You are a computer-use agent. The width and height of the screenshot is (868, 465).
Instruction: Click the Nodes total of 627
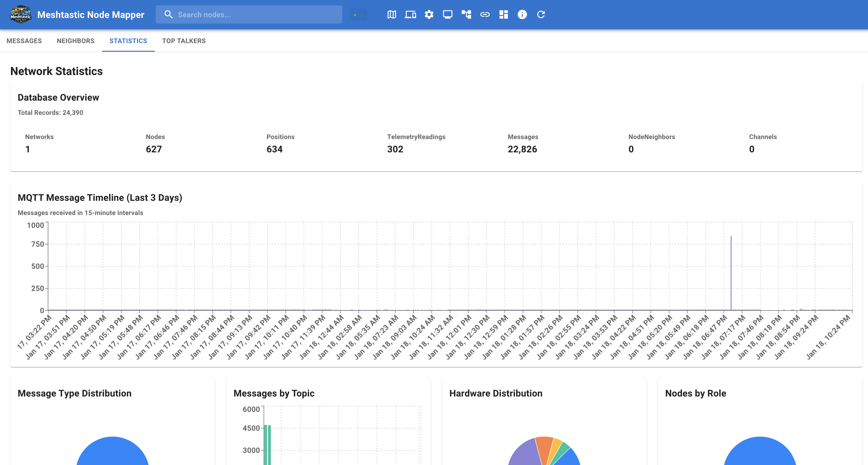point(154,149)
